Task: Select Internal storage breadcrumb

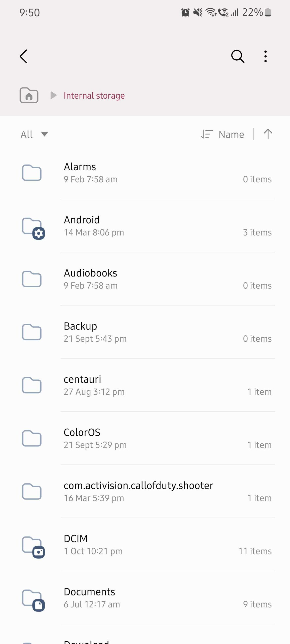Action: [x=94, y=96]
